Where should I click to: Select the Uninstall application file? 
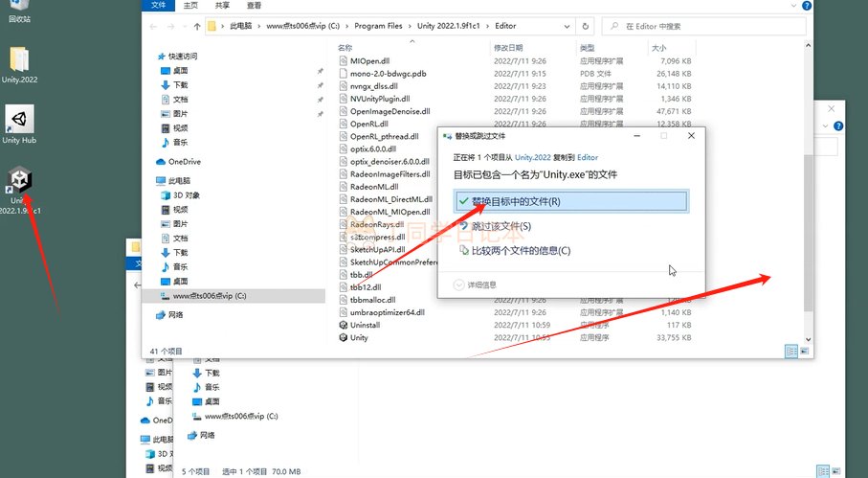point(365,325)
